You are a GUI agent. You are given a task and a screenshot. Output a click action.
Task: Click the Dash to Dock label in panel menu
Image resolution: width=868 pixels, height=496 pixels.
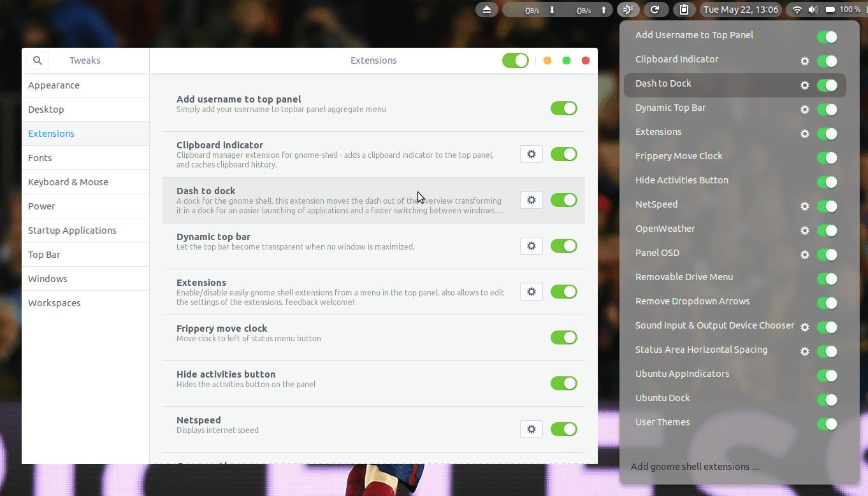coord(663,83)
